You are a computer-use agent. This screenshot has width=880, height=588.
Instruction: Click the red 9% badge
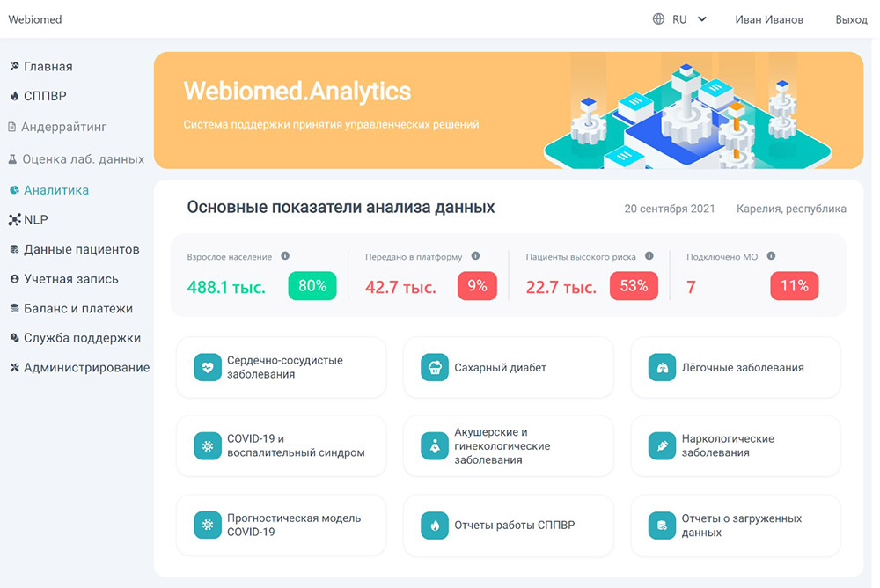tap(477, 286)
